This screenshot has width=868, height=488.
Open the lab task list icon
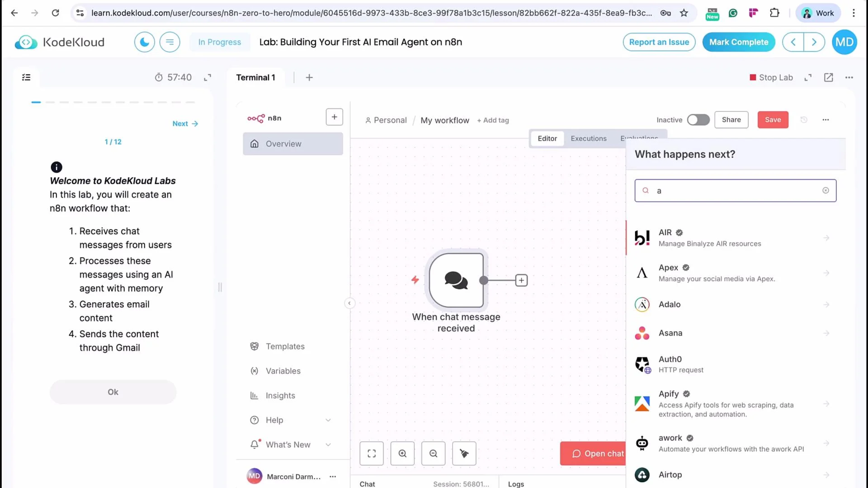click(26, 77)
